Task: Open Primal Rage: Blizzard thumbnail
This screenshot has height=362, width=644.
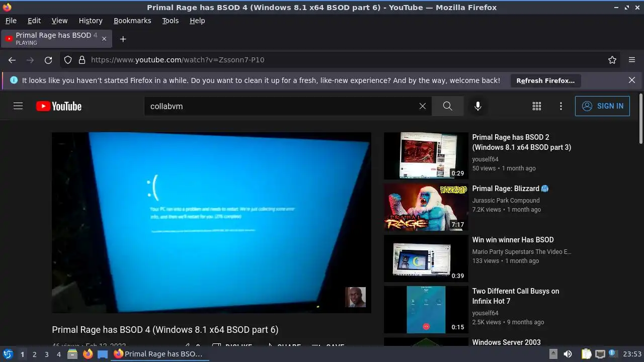Action: [426, 207]
